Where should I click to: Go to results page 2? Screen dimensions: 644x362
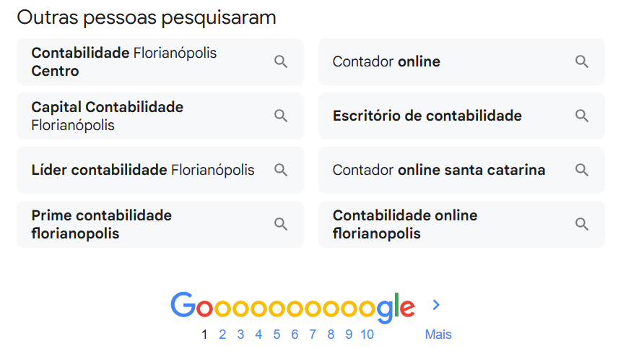222,335
